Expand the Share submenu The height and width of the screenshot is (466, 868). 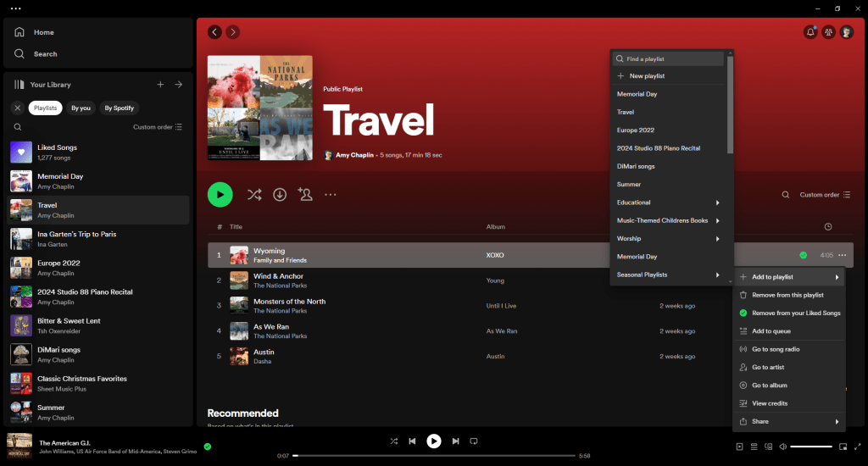coord(789,421)
